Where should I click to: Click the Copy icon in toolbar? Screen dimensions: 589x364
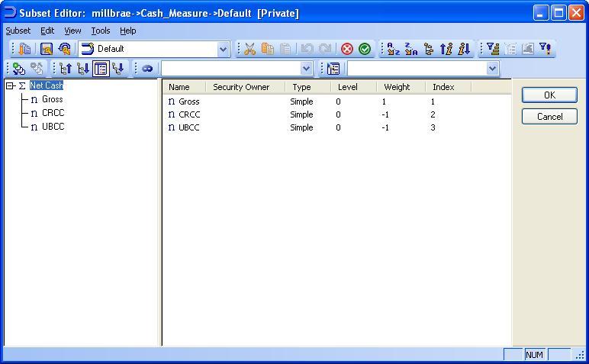pyautogui.click(x=267, y=49)
